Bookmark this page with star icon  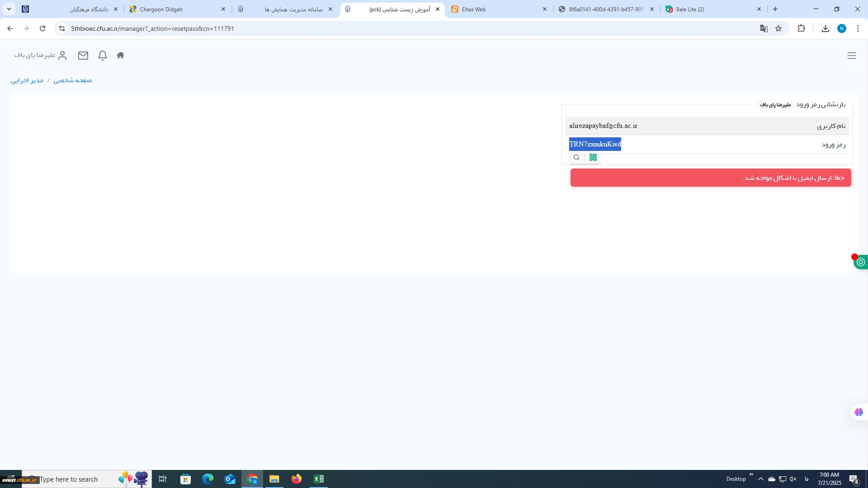pos(778,28)
